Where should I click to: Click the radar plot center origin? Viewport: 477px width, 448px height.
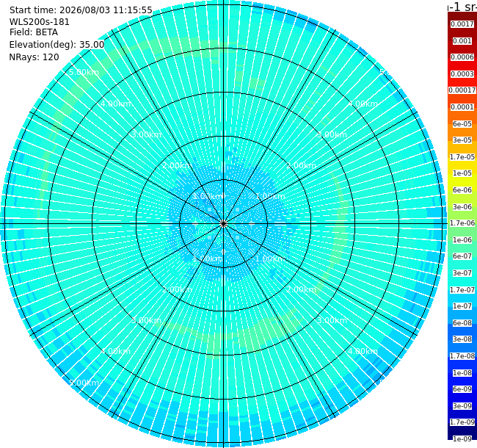(223, 224)
